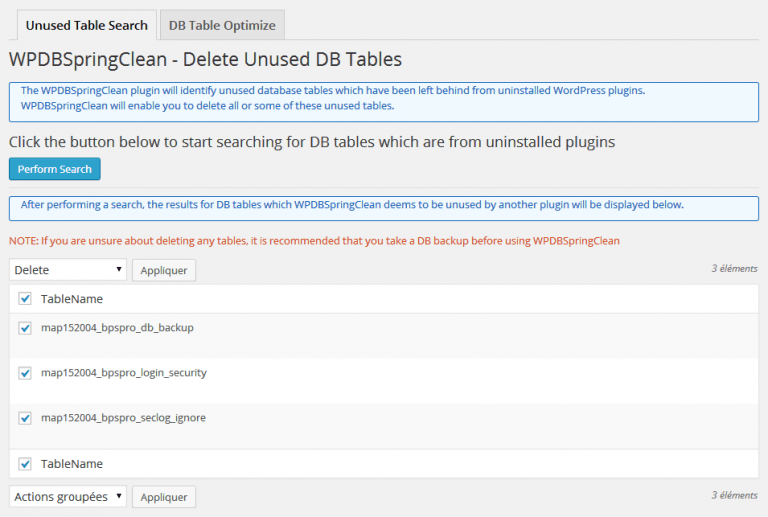Click the blue plugin description info box
The height and width of the screenshot is (517, 768).
[x=383, y=98]
